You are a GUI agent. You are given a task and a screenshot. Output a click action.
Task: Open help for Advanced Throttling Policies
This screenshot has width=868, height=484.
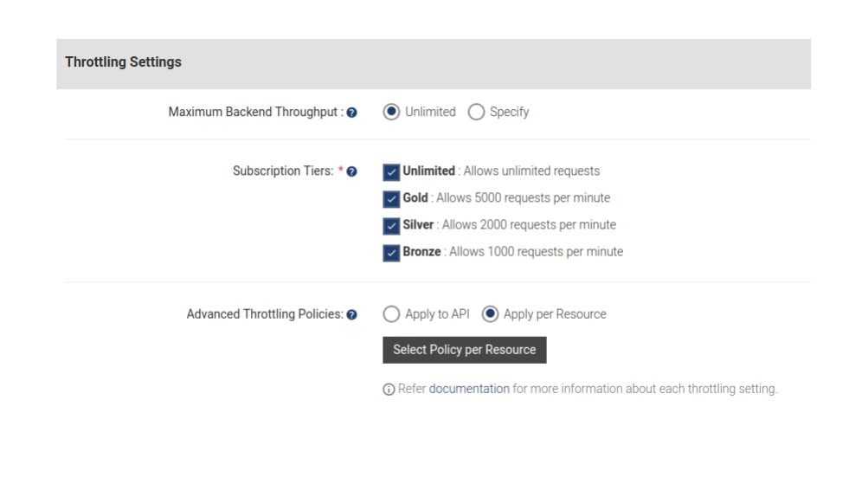351,314
